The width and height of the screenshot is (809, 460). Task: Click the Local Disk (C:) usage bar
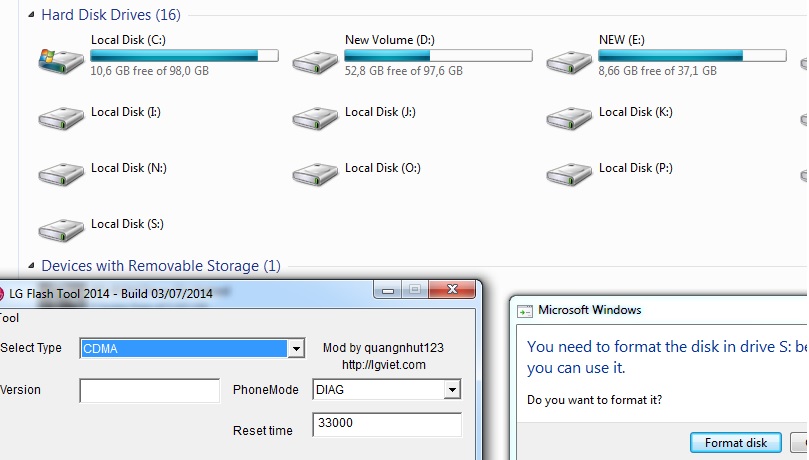click(x=184, y=56)
